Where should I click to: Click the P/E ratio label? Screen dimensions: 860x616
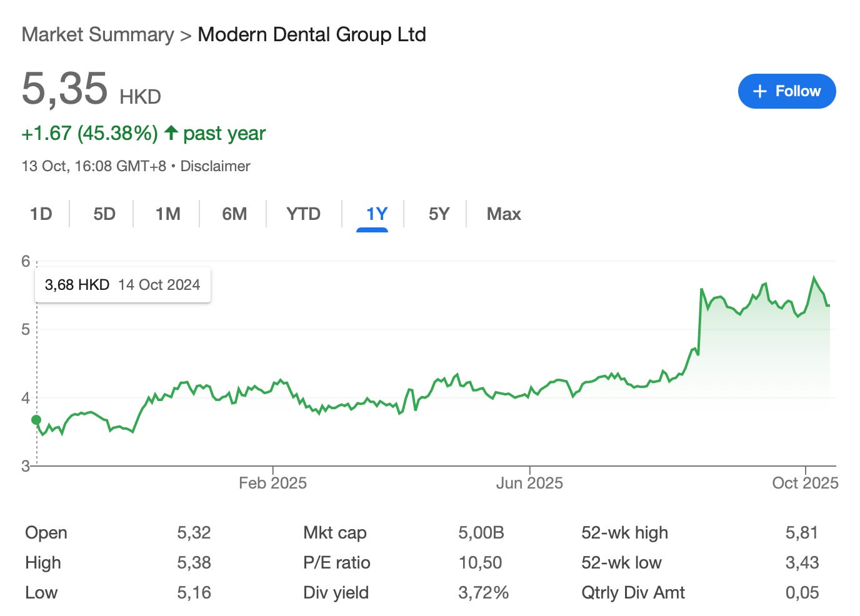tap(337, 563)
